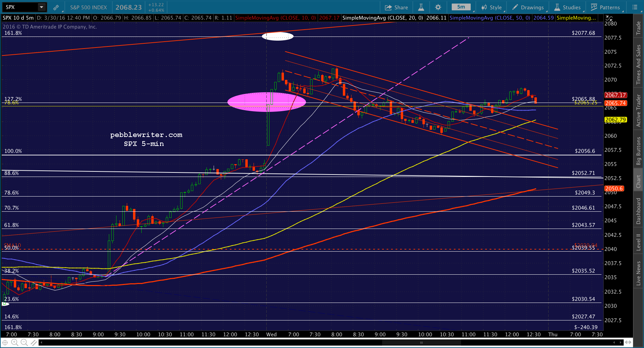Click the candlestick Style icon

click(484, 7)
